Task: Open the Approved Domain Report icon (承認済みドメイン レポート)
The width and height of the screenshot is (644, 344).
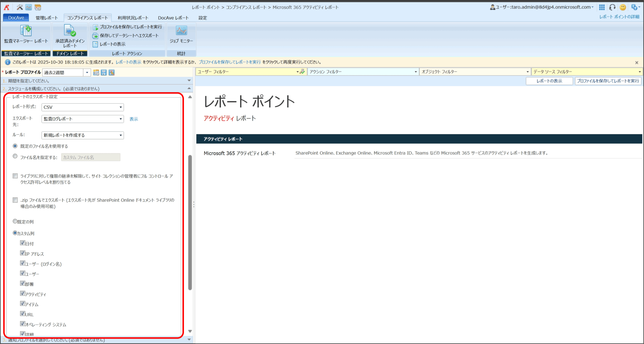Action: click(70, 30)
